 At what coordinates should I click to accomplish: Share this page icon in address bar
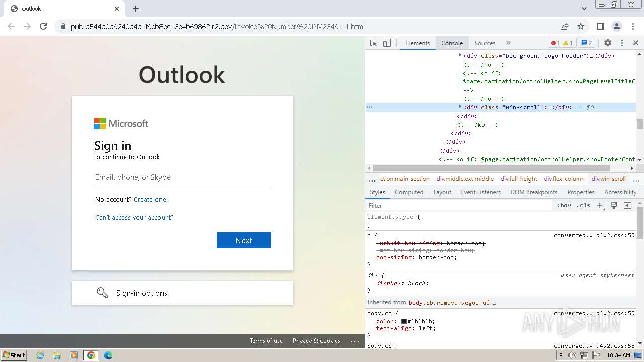[x=565, y=26]
